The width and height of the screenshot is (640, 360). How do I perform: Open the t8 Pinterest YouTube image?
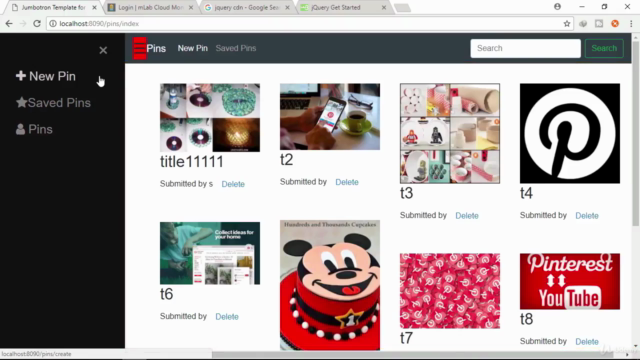(x=570, y=281)
